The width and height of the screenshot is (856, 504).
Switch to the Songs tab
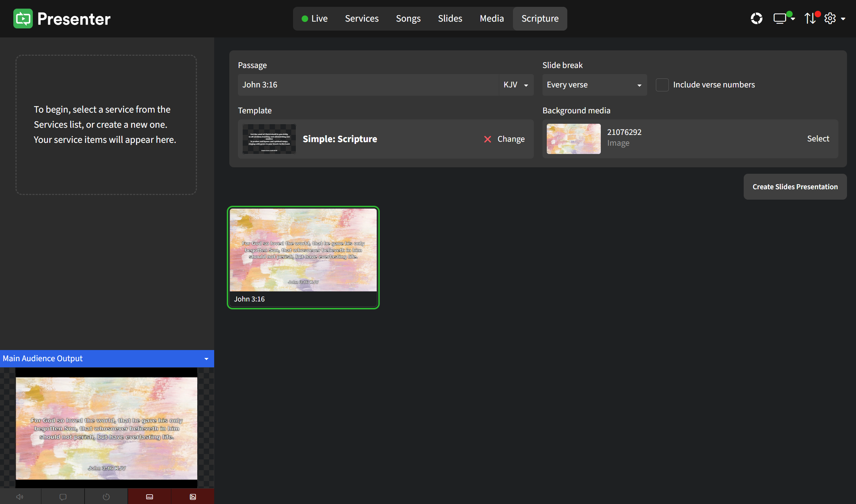(408, 18)
